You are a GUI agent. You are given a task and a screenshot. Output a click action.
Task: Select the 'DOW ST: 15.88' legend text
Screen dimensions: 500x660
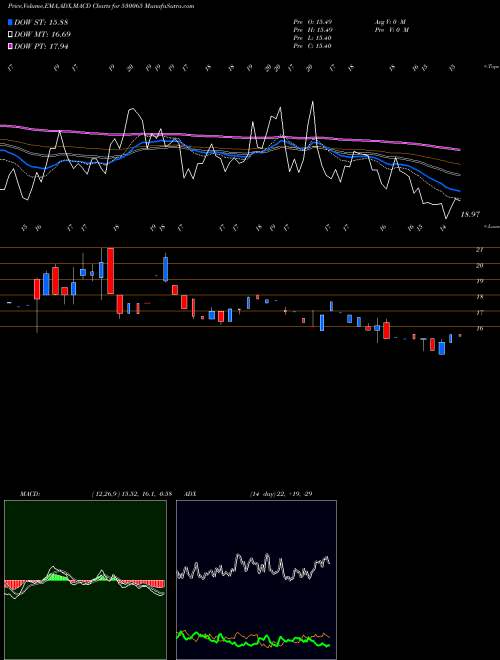pyautogui.click(x=41, y=22)
